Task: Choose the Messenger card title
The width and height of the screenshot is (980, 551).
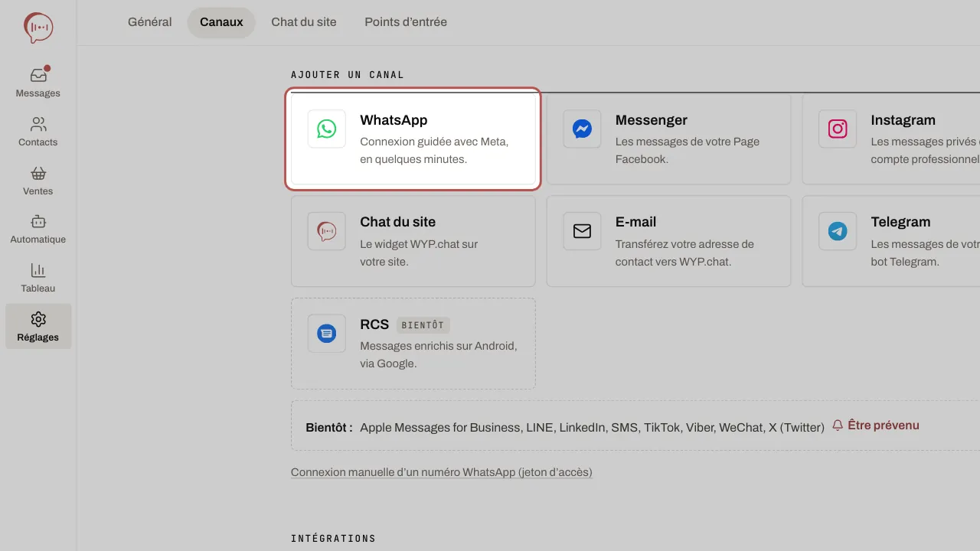Action: tap(652, 120)
